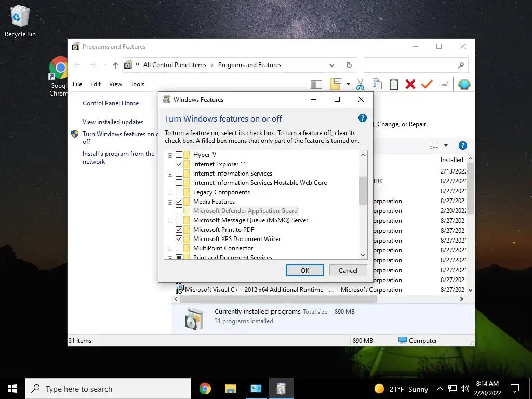Expand Internet Information Services node
Viewport: 532px width, 399px height.
[x=170, y=174]
